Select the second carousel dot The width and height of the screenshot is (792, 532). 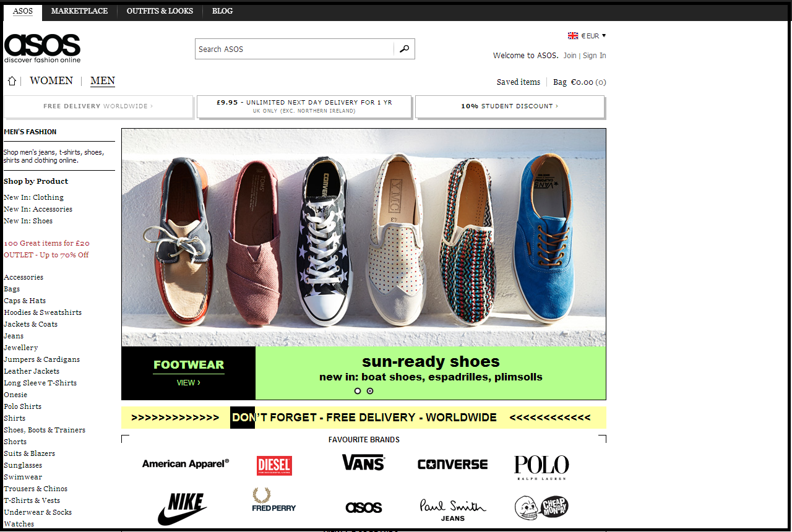[369, 391]
